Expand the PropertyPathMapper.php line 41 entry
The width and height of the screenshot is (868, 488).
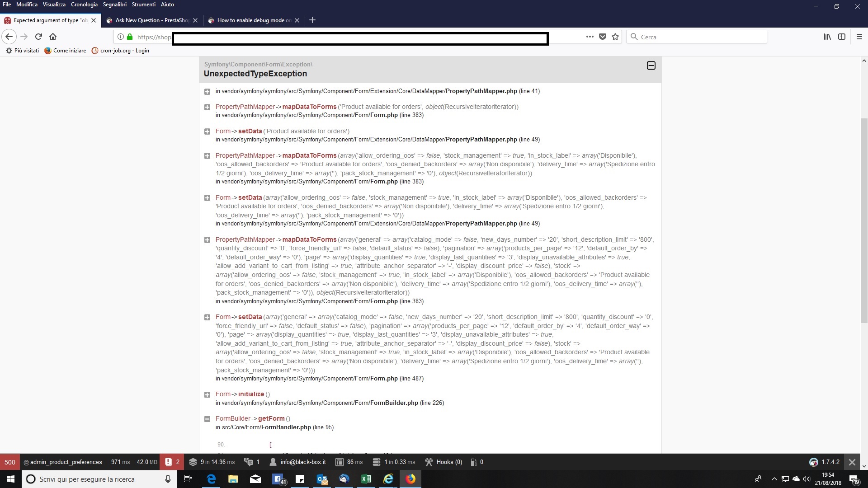[207, 92]
